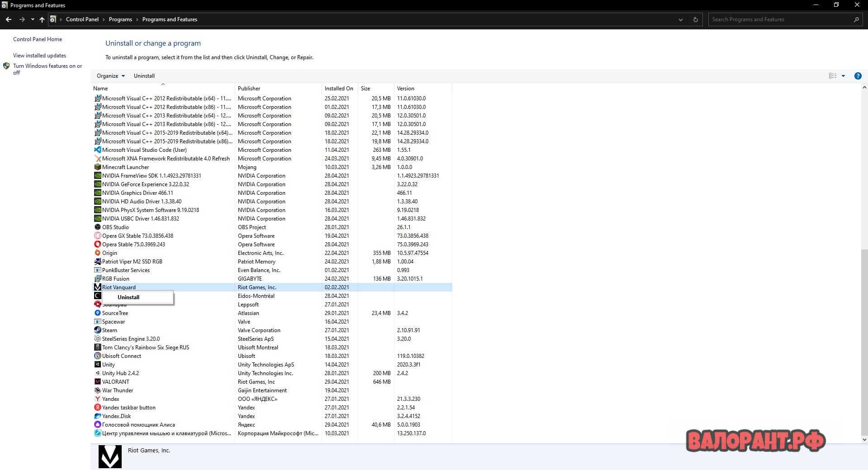Click the Search Programs and Features field

tap(780, 19)
